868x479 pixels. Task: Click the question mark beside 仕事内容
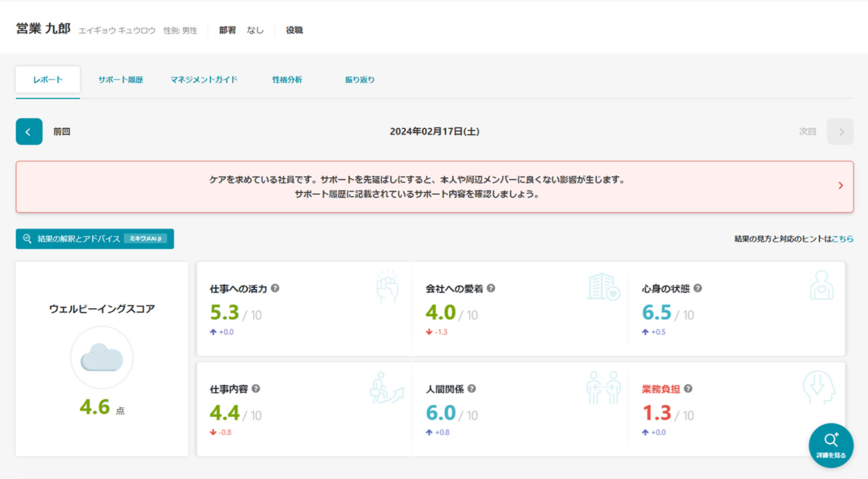(x=255, y=389)
